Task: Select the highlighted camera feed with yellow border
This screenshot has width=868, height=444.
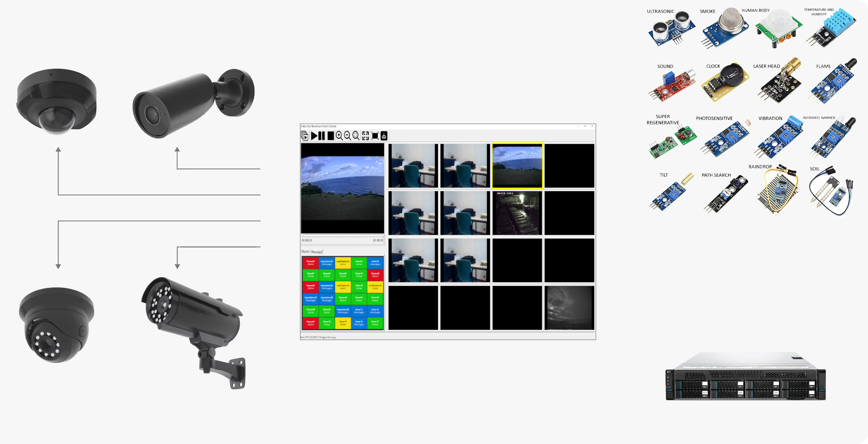Action: (517, 164)
